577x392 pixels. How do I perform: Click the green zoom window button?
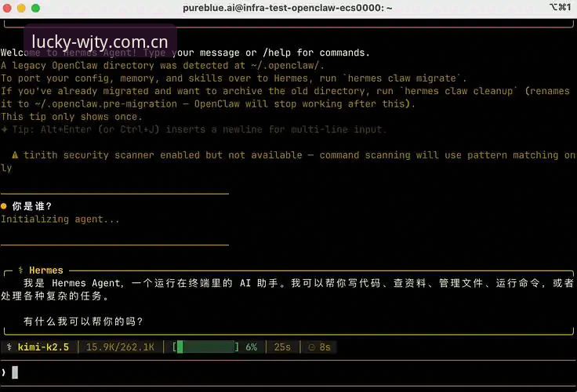tap(36, 8)
